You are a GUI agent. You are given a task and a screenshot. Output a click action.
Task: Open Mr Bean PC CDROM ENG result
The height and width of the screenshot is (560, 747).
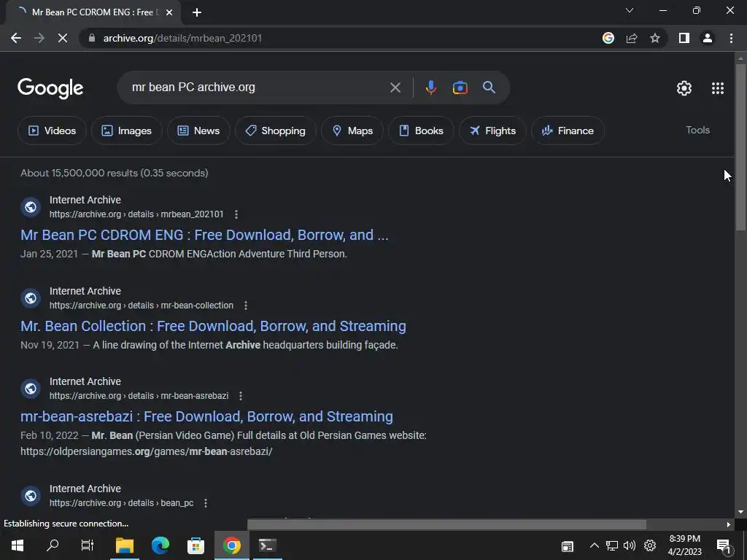[204, 235]
